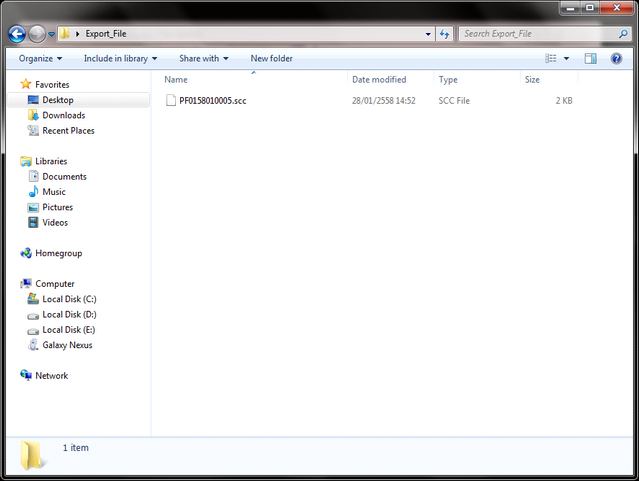Click the date 28/01/2558 14:52
The width and height of the screenshot is (639, 481).
click(383, 101)
